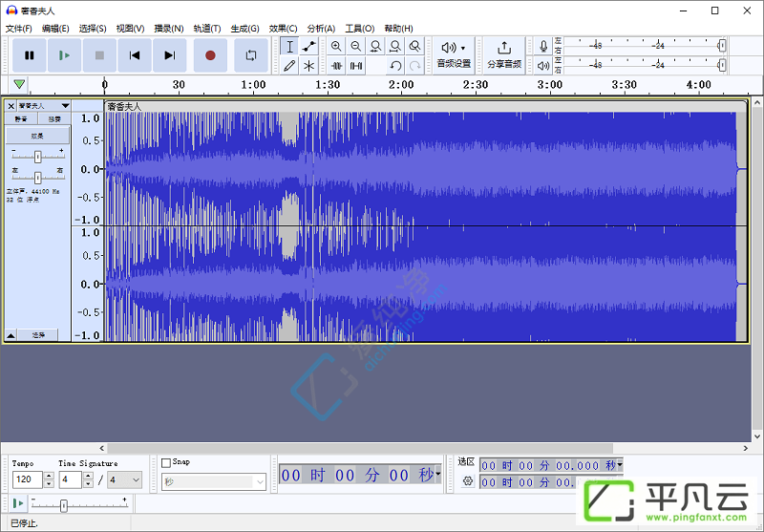Click the track's 效果 effects button
764x532 pixels.
37,136
